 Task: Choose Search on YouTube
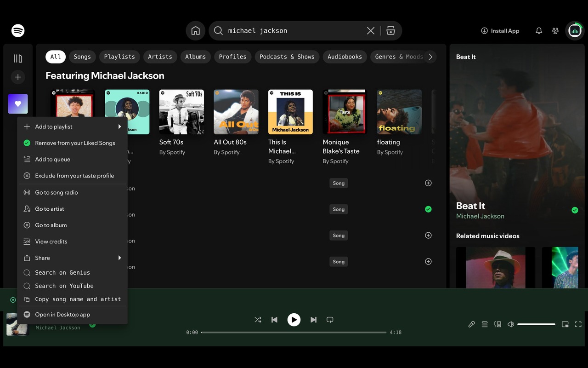click(72, 286)
